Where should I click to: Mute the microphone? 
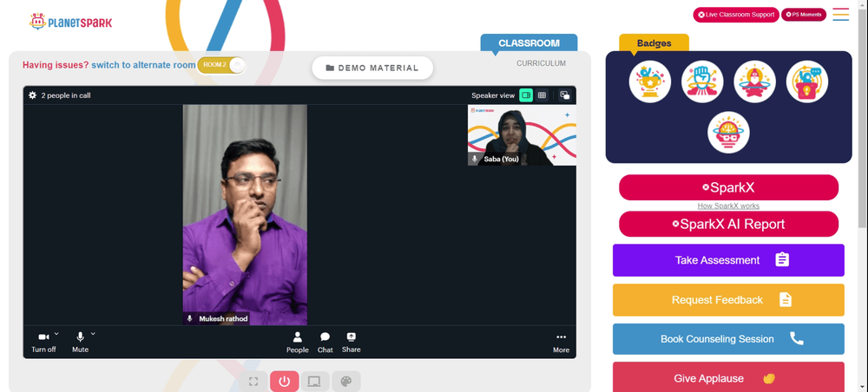(x=80, y=343)
